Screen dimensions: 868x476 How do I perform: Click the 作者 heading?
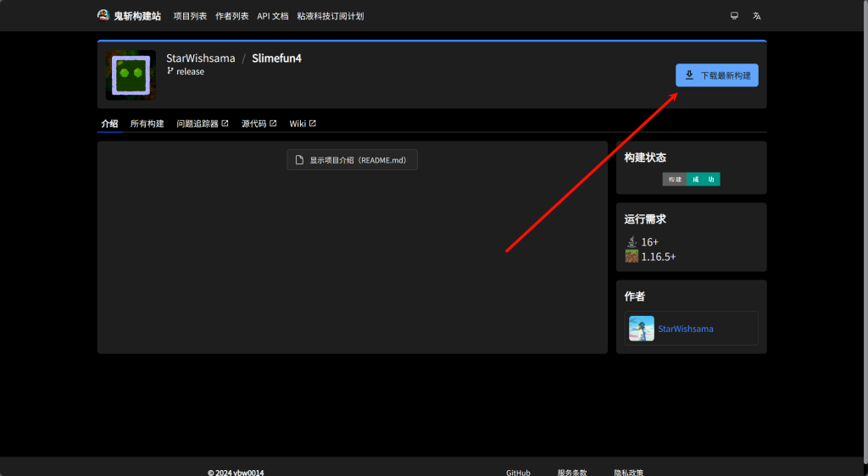point(635,296)
